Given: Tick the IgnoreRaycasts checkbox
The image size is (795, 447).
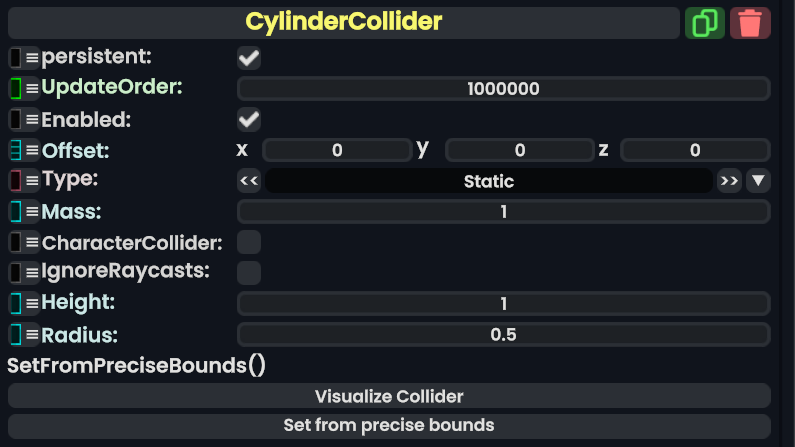Looking at the screenshot, I should [x=249, y=272].
